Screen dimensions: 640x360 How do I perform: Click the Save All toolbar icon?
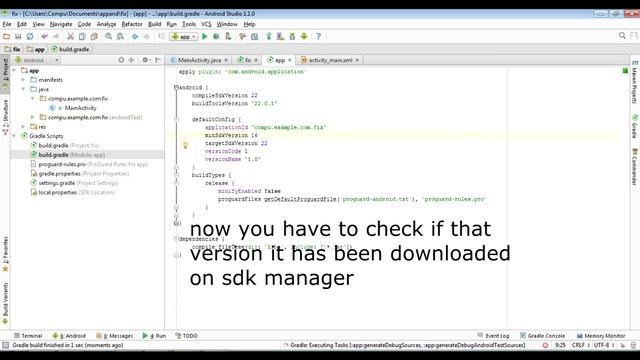(18, 36)
